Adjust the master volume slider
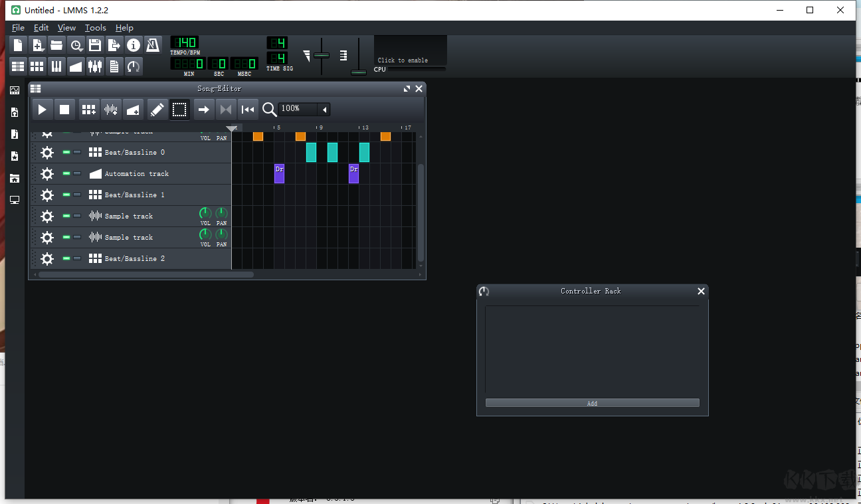The image size is (861, 504). (x=322, y=55)
